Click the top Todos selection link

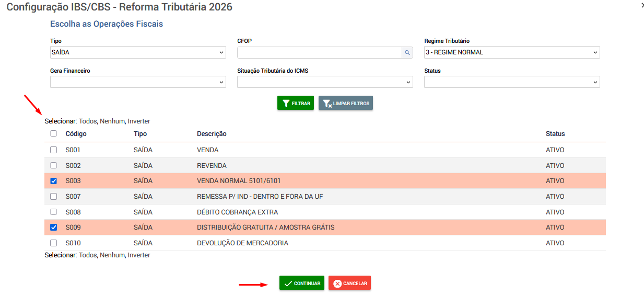coord(88,121)
